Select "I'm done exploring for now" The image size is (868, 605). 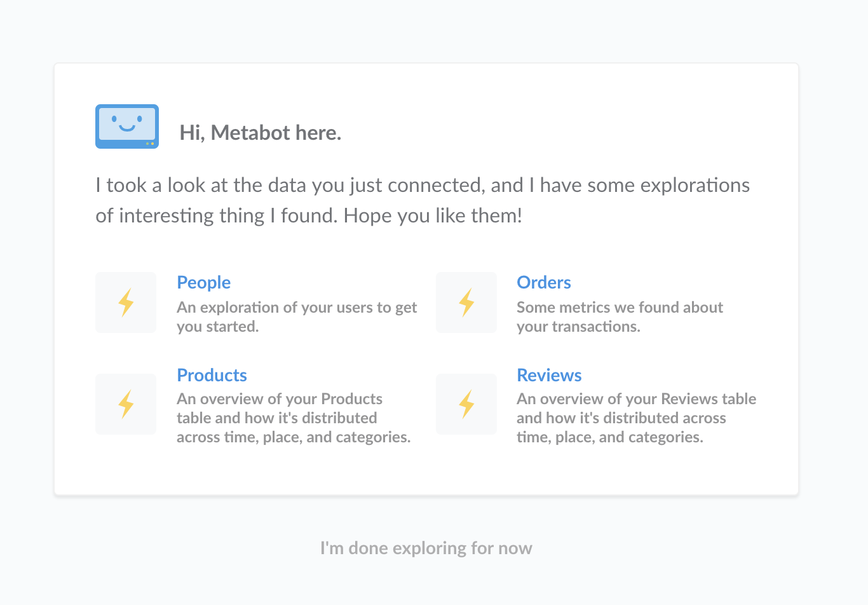pyautogui.click(x=426, y=548)
